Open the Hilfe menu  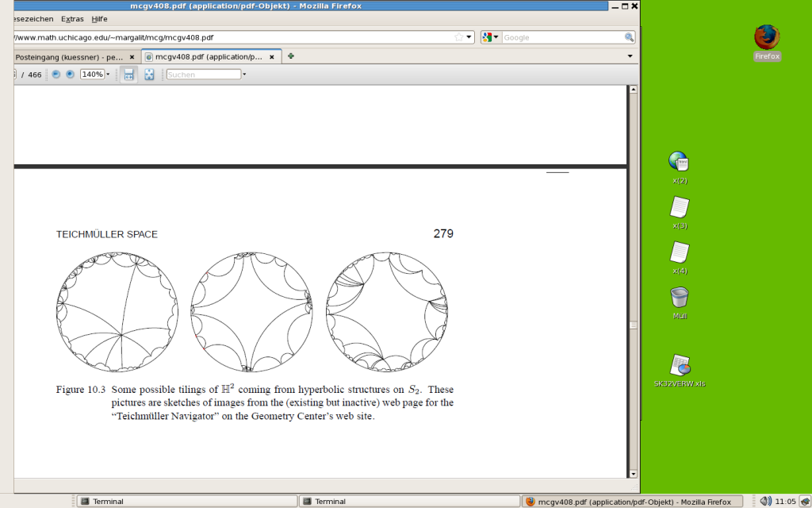coord(99,18)
